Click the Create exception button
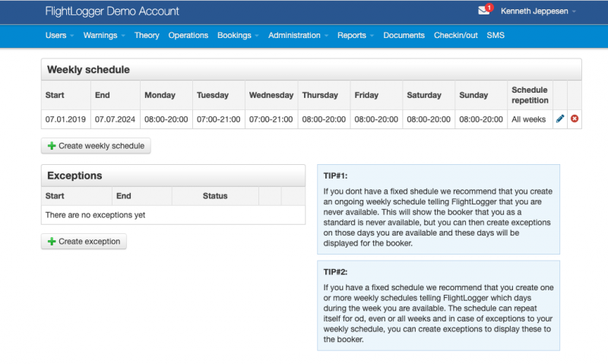The image size is (608, 364). point(84,242)
